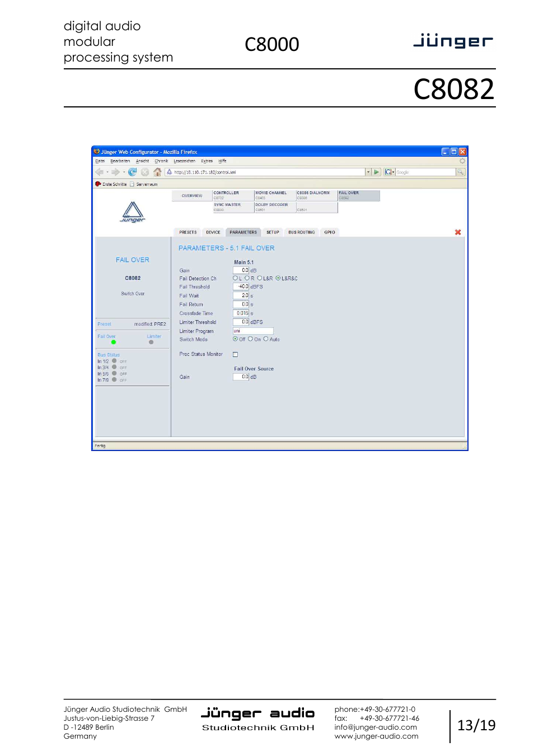Screen dimensions: 534x756
Task: Open the Back button history dropdown arrow
Action: [x=107, y=172]
